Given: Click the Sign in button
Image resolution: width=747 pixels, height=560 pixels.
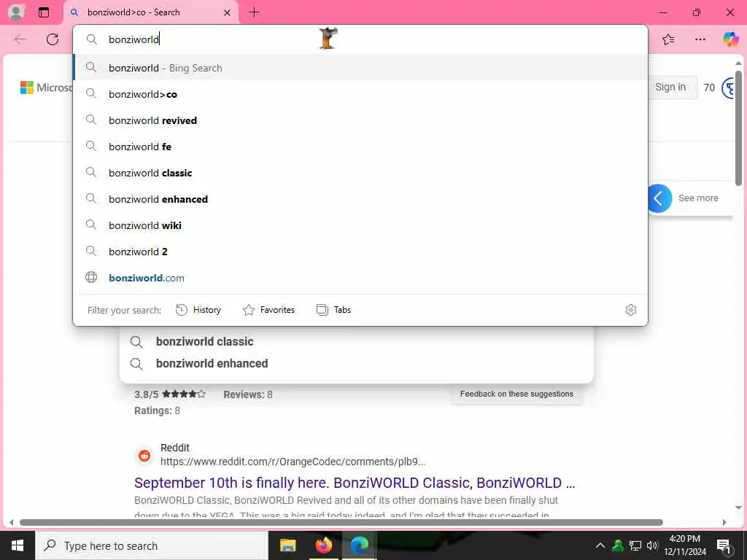Looking at the screenshot, I should 672,87.
